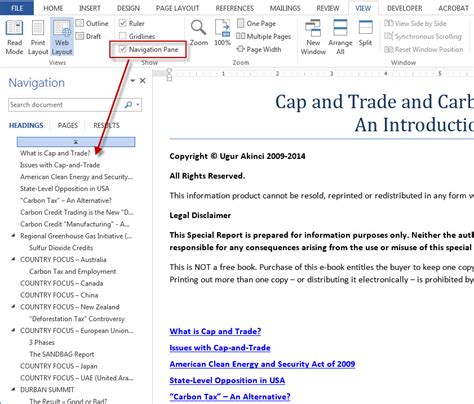Go to 'COUNTRY FOCUS – Canada' heading
This screenshot has width=474, height=404.
(x=62, y=283)
